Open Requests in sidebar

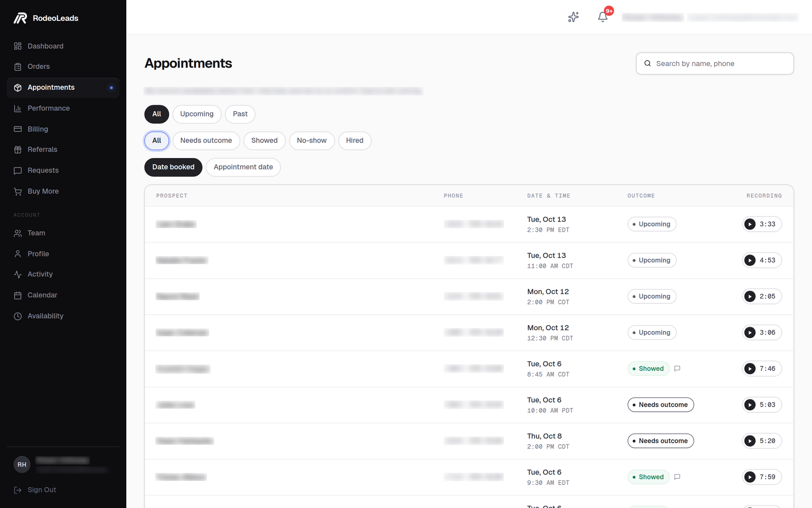63,170
